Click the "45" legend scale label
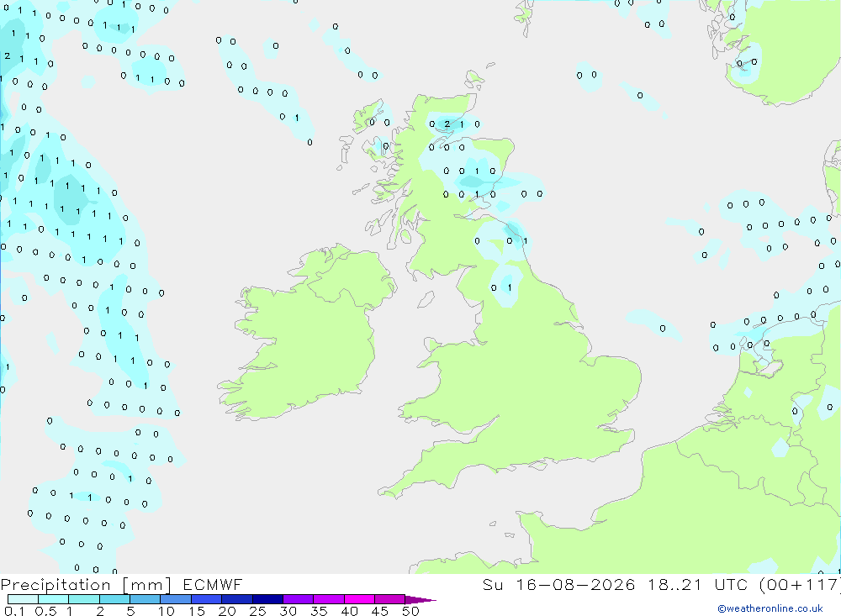 pyautogui.click(x=380, y=611)
